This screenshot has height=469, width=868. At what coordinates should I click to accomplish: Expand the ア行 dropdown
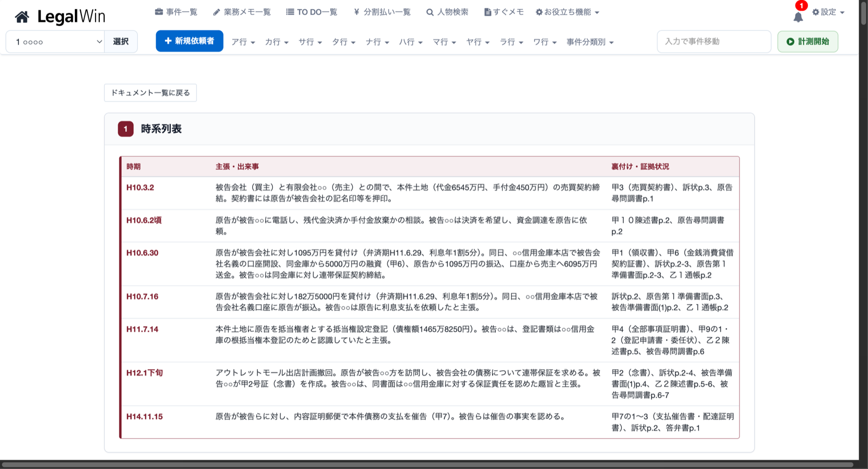tap(243, 42)
